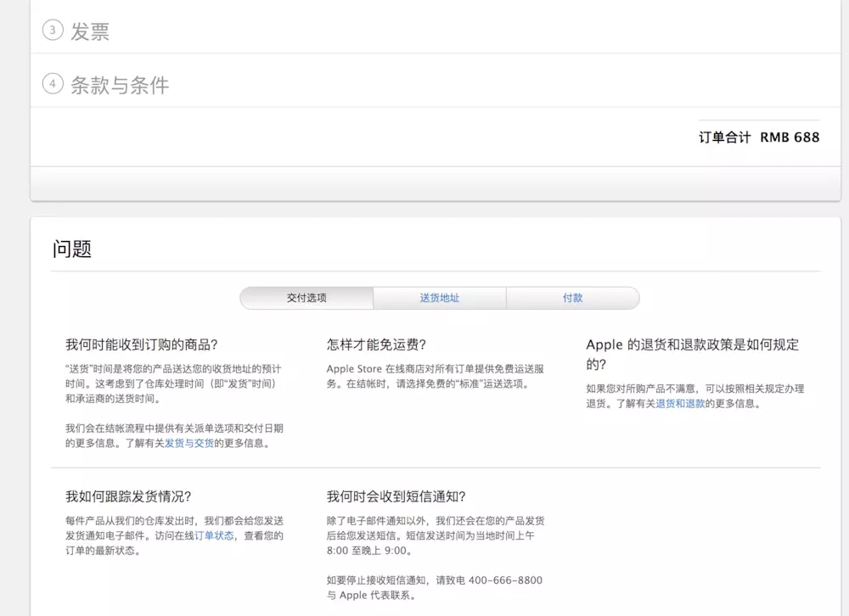Click the 我何时能收到订购的商品? heading
Viewport: 849px width, 616px height.
click(x=142, y=344)
